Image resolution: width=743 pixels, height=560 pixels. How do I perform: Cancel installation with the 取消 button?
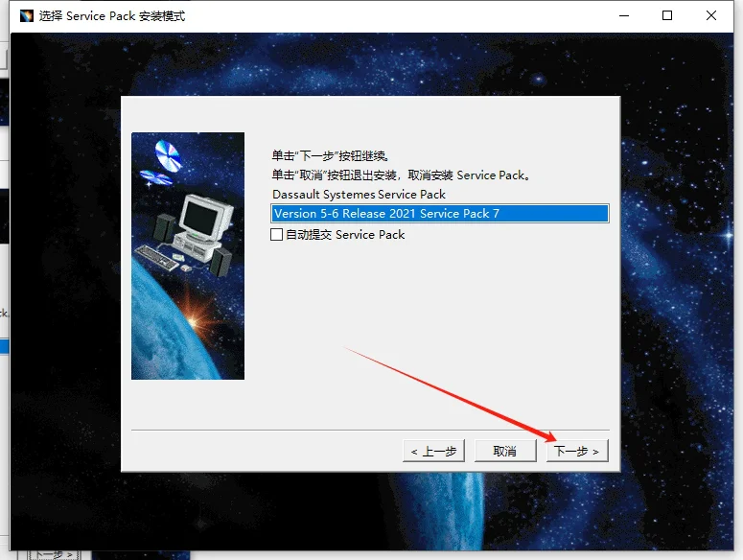[x=505, y=451]
